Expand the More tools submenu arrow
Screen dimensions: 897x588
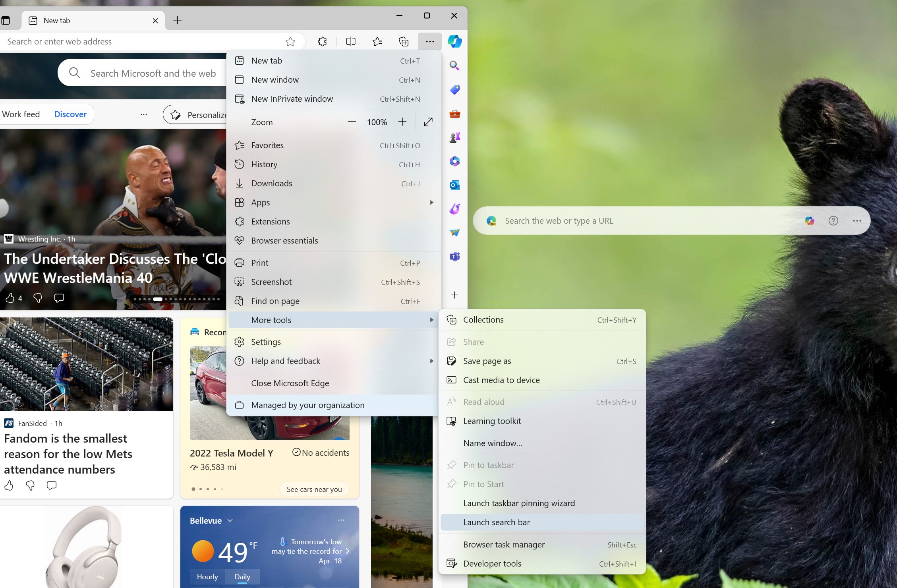tap(432, 320)
